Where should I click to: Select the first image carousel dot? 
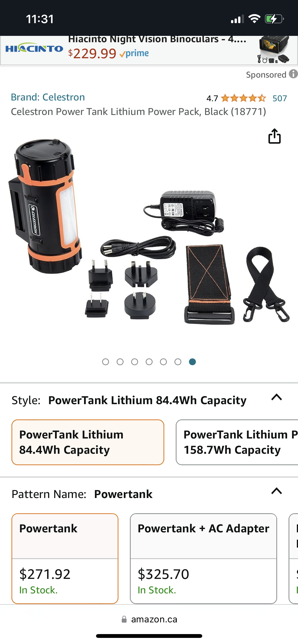(105, 362)
